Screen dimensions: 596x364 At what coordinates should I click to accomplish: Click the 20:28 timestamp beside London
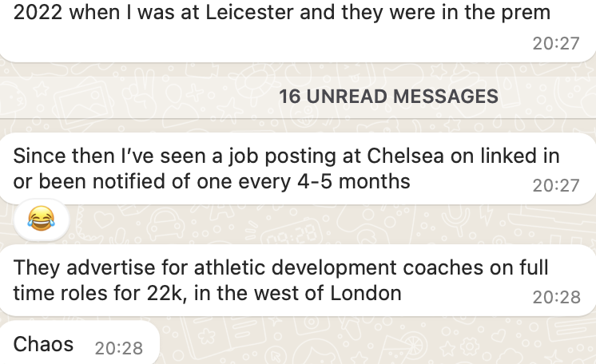(x=557, y=297)
